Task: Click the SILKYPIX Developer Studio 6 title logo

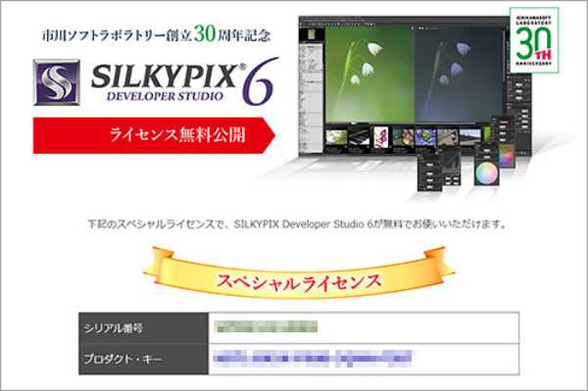Action: coord(184,81)
